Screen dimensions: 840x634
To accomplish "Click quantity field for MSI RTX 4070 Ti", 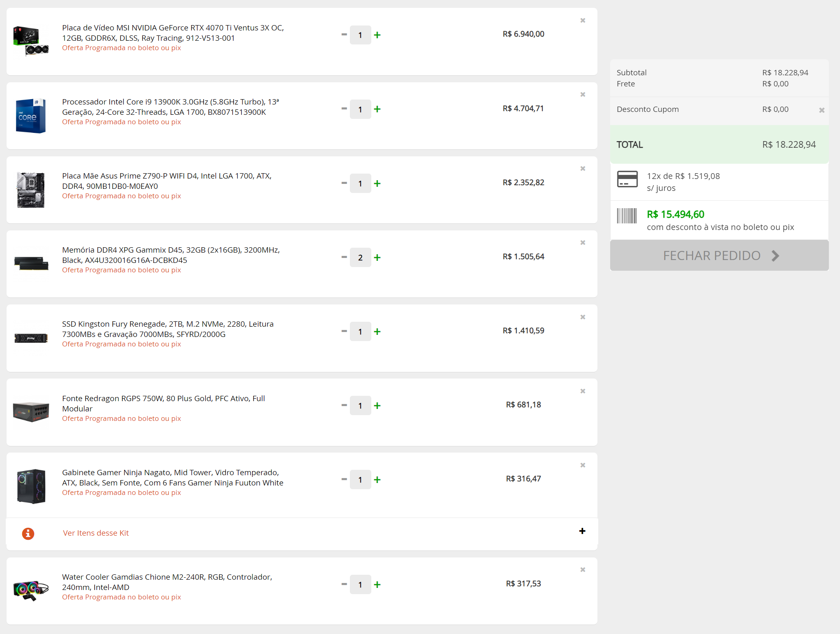I will [360, 35].
